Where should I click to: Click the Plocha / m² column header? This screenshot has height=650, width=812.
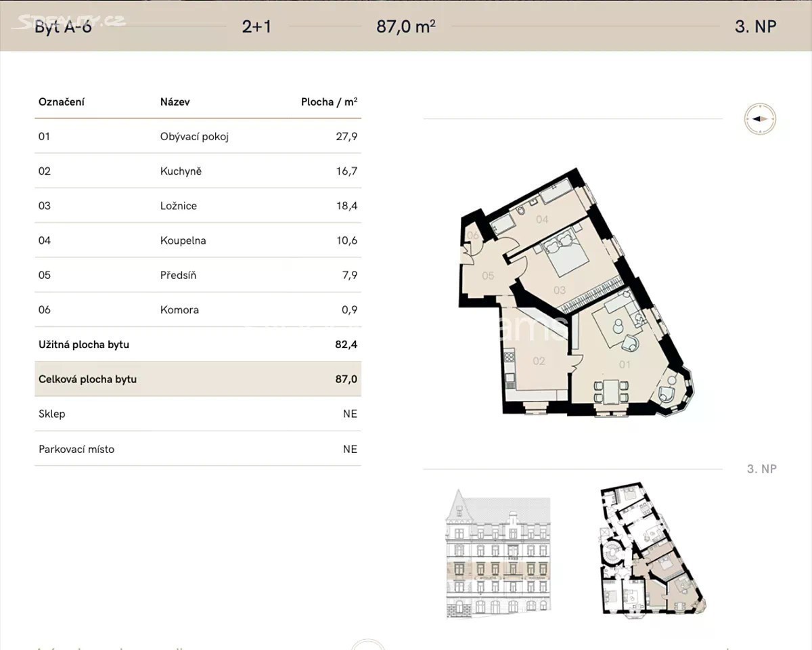(329, 102)
